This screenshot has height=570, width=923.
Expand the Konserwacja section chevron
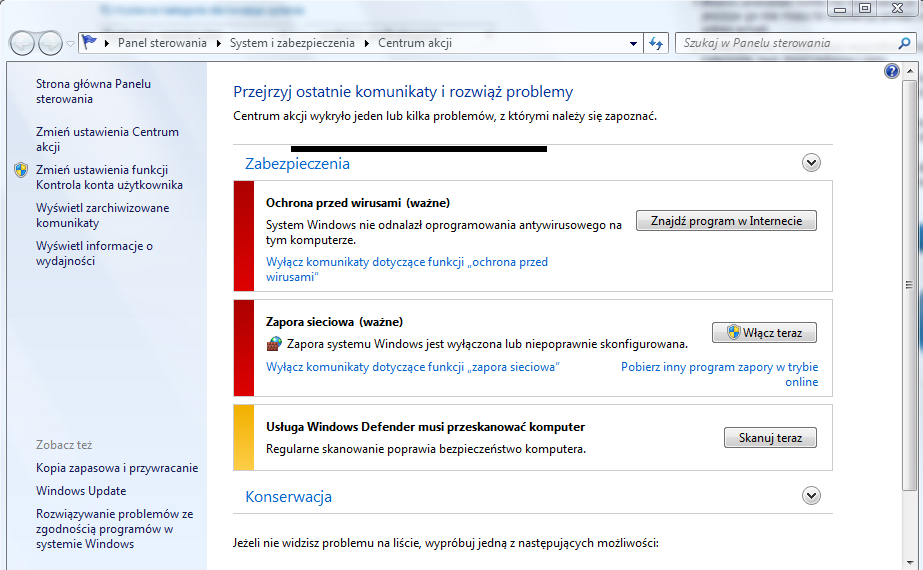pos(811,496)
